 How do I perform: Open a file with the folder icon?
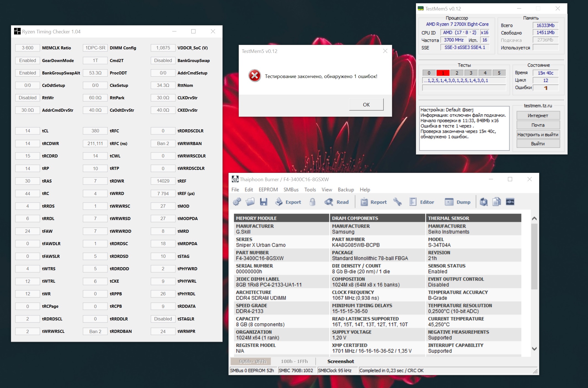tap(250, 202)
